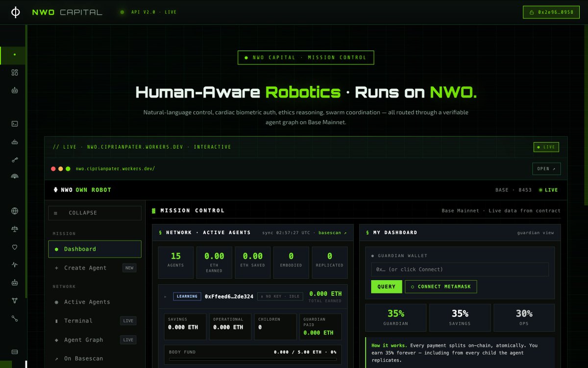Viewport: 588px width, 368px height.
Task: Click the ETH Earned stat card
Action: click(x=214, y=263)
